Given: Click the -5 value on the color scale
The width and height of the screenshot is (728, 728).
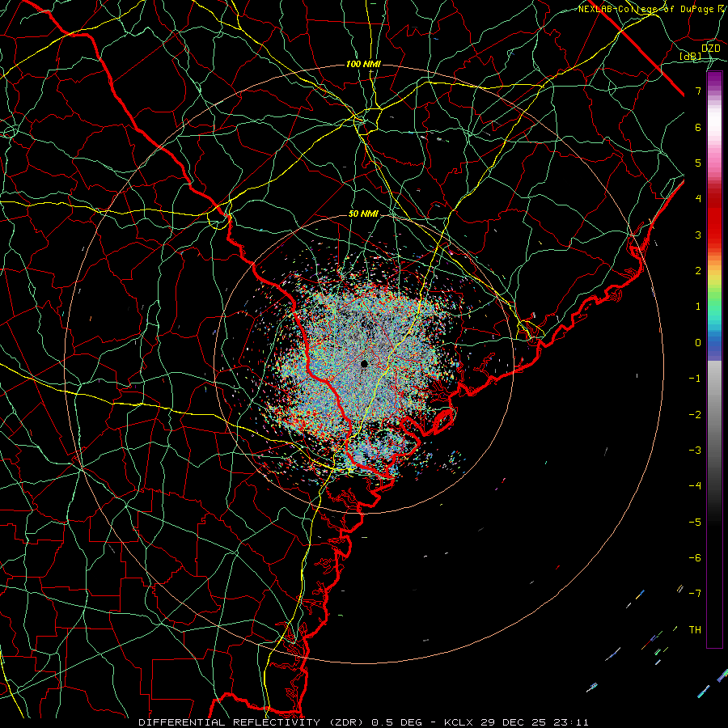Looking at the screenshot, I should [695, 523].
